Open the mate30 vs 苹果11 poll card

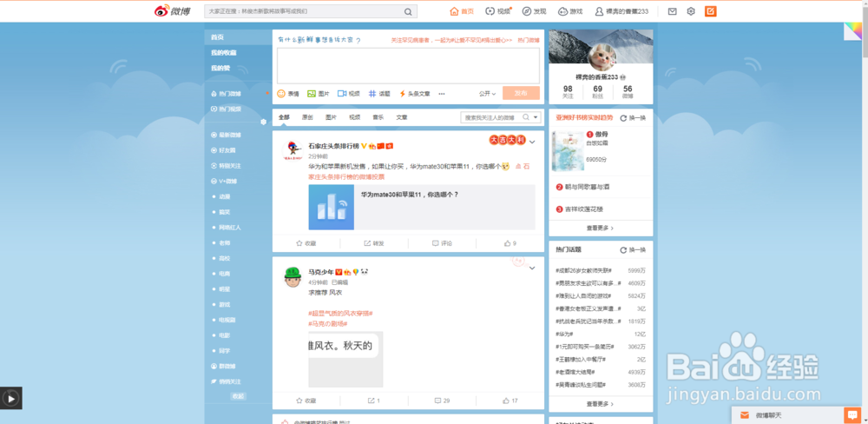coord(422,207)
